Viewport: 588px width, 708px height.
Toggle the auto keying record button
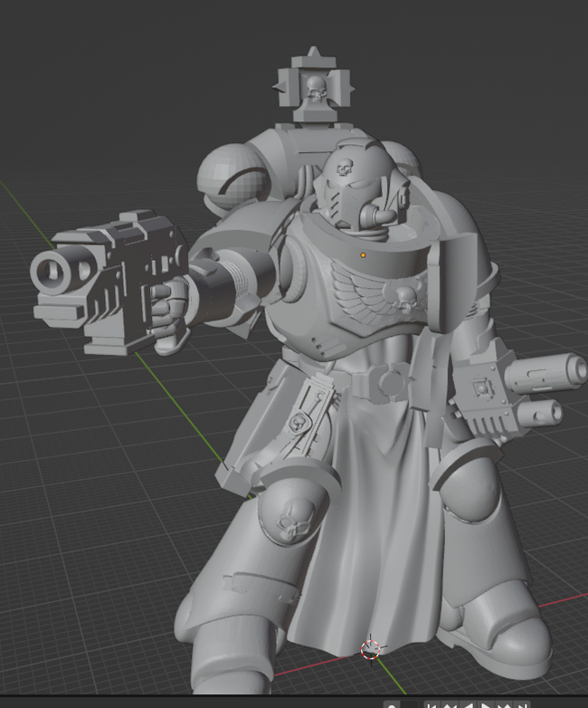pyautogui.click(x=392, y=706)
